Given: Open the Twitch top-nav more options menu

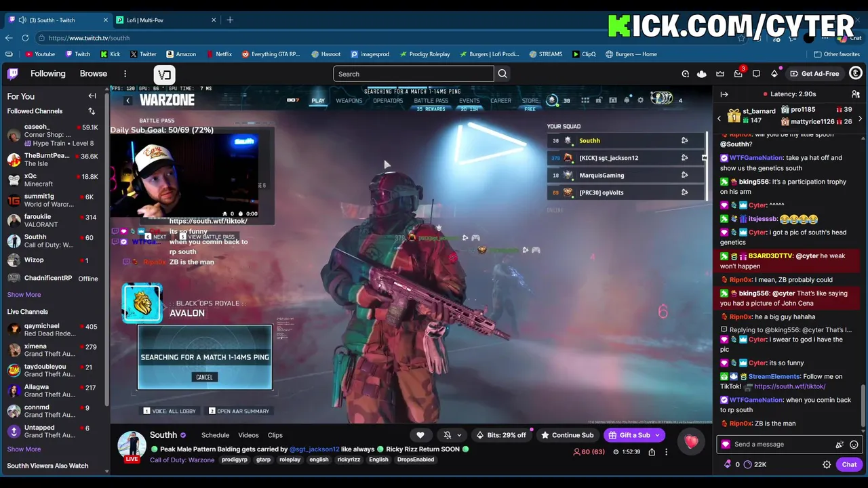Looking at the screenshot, I should (125, 74).
